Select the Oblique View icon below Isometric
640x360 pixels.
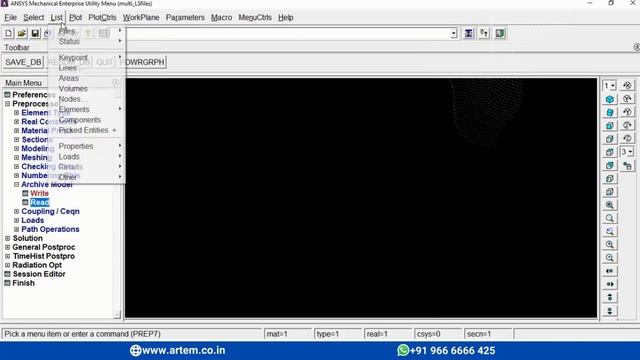click(x=610, y=112)
